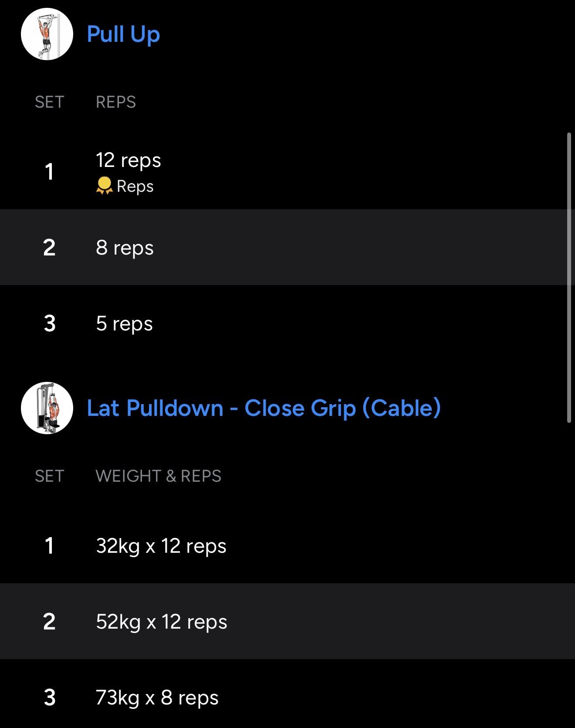
Task: Tap the gold medal record icon
Action: (x=104, y=186)
